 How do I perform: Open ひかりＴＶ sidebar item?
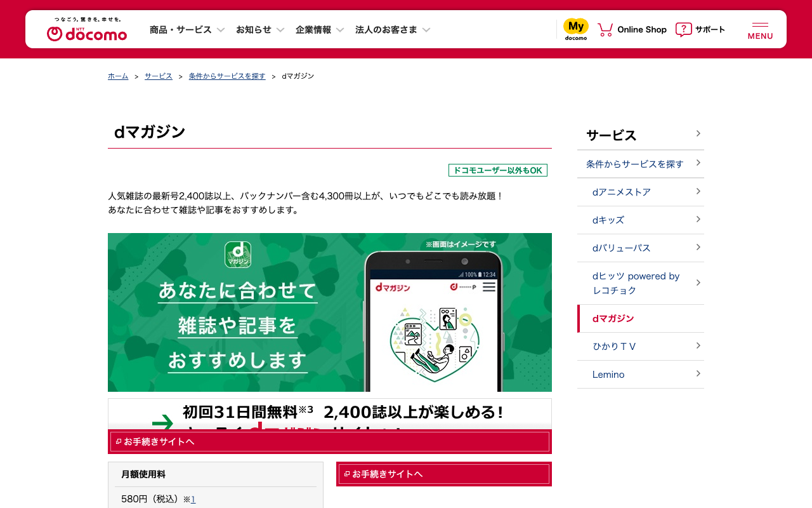click(x=641, y=346)
